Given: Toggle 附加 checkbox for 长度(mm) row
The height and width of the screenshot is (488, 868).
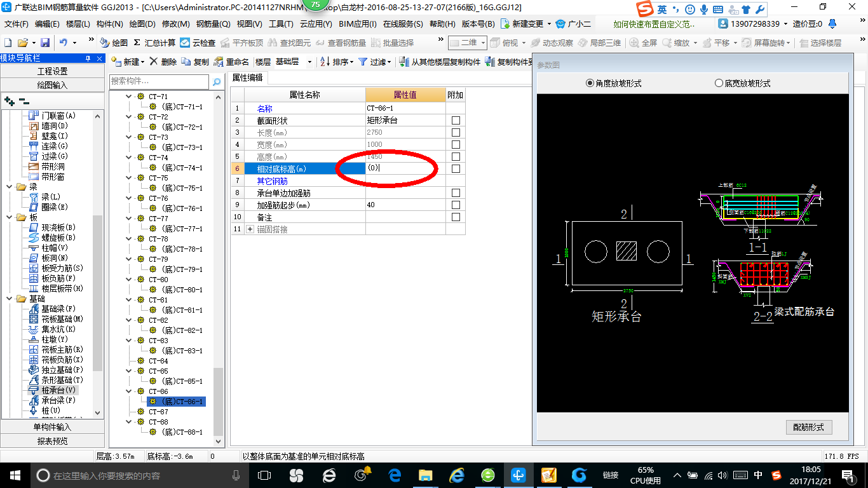Looking at the screenshot, I should pyautogui.click(x=456, y=133).
